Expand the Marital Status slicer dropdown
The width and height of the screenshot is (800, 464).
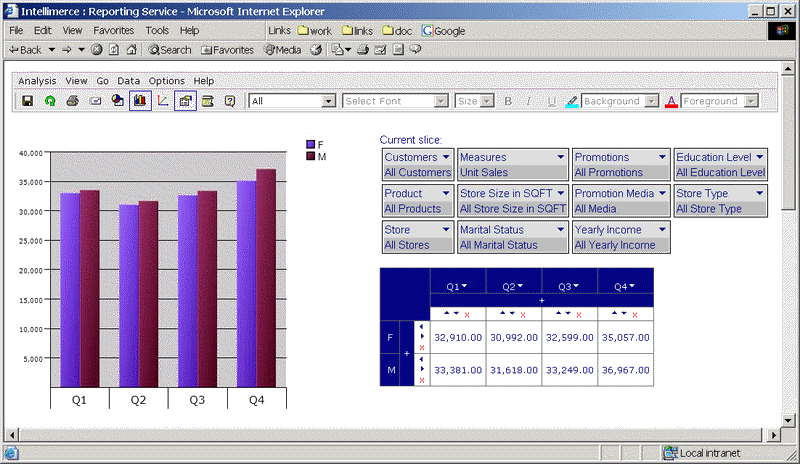560,229
